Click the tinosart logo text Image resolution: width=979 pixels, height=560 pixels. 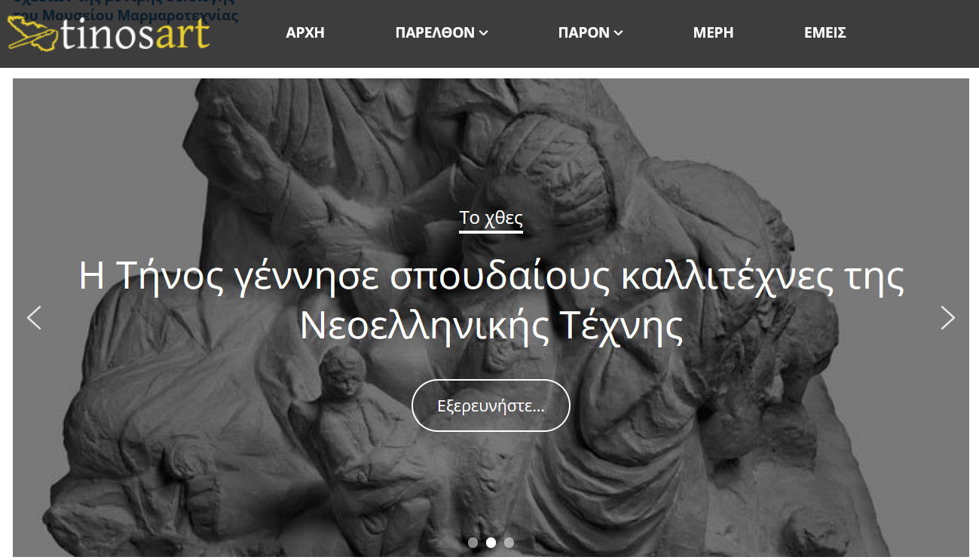tap(136, 34)
